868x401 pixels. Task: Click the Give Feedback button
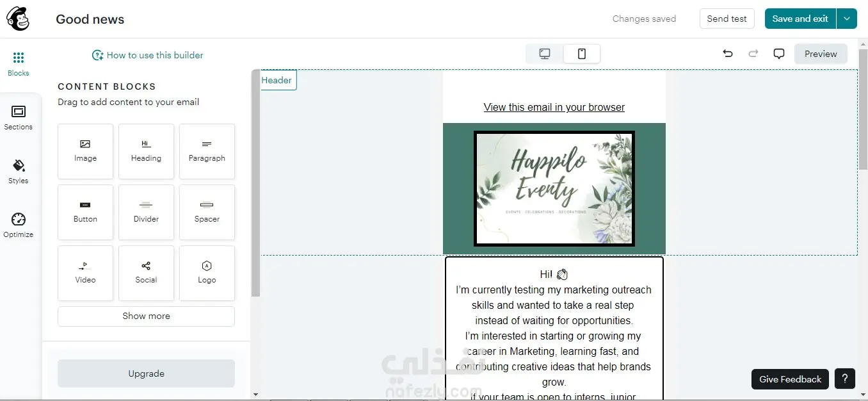click(790, 379)
